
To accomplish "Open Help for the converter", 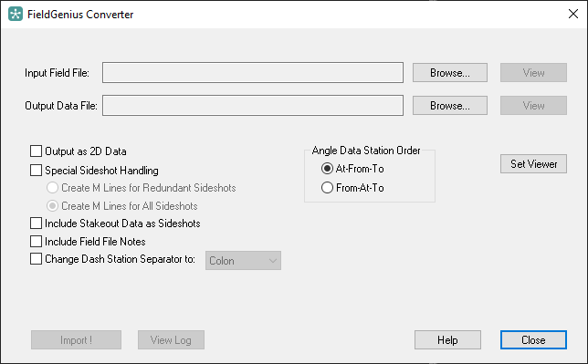I will [x=447, y=340].
